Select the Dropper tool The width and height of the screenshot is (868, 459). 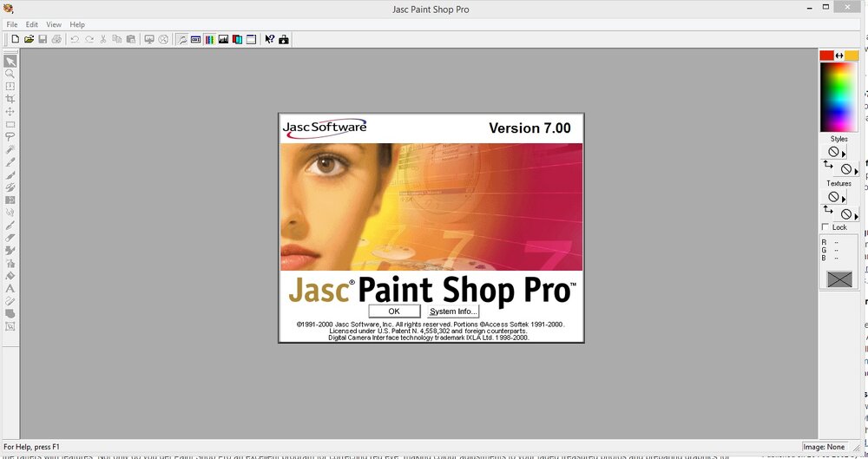tap(10, 162)
